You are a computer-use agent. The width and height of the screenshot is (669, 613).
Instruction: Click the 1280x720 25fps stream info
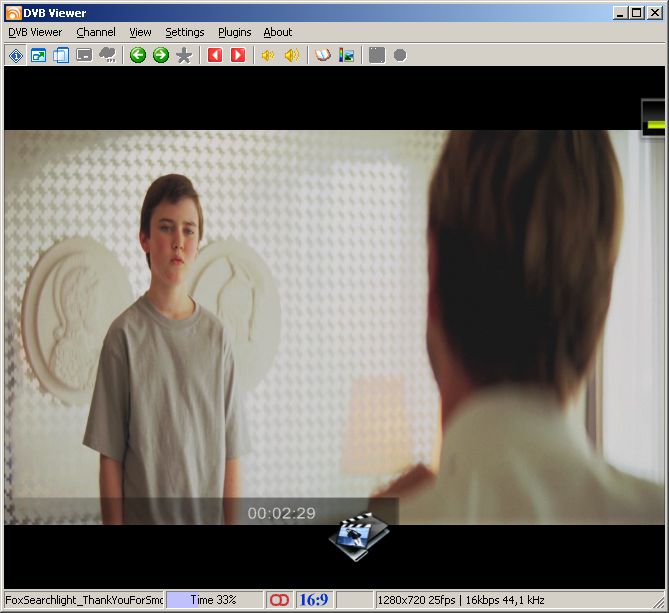pos(461,600)
